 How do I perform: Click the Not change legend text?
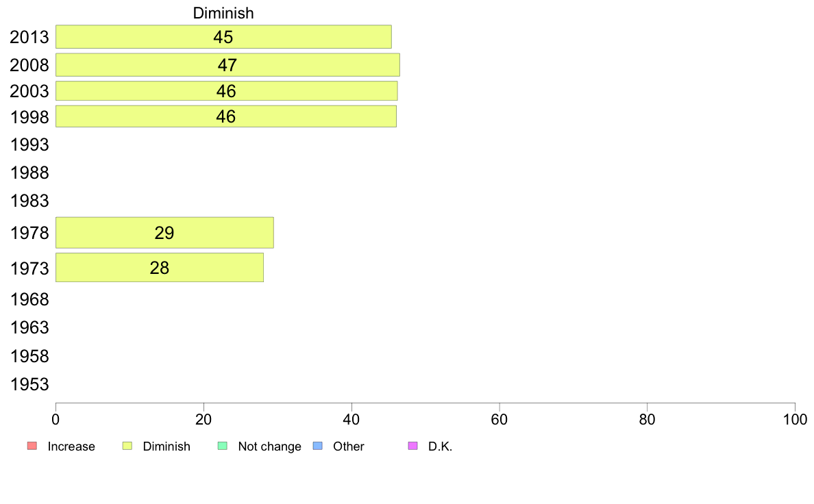[269, 446]
